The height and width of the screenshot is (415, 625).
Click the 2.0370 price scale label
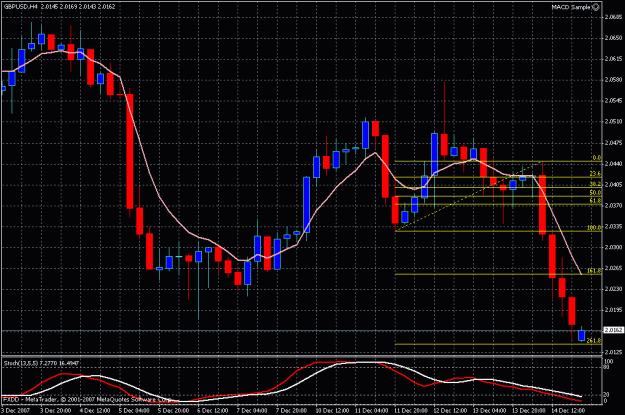coord(613,205)
